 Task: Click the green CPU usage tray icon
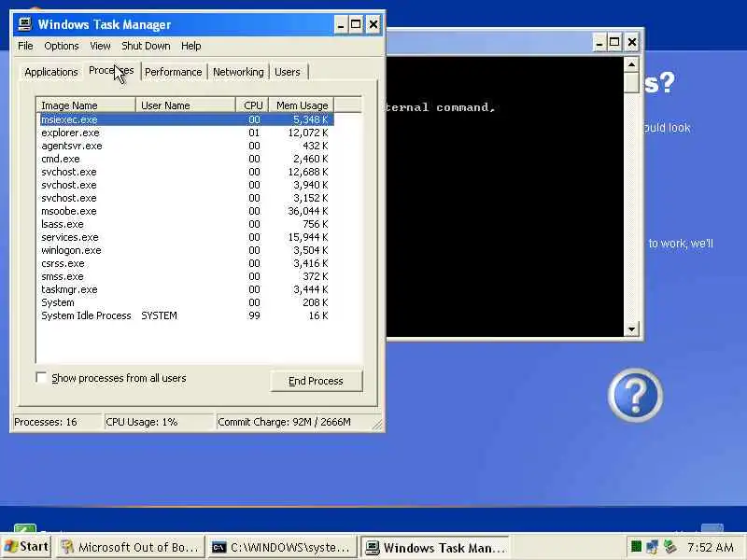[636, 546]
